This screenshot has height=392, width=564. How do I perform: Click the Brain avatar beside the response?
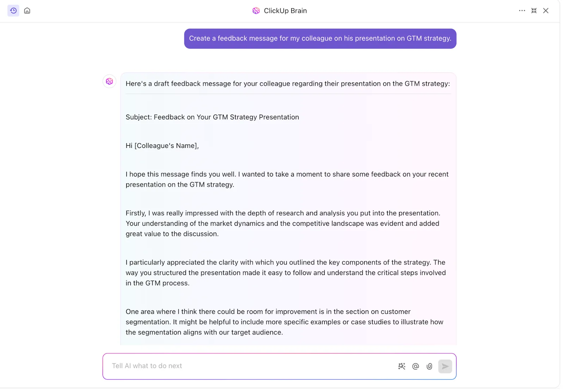(110, 81)
